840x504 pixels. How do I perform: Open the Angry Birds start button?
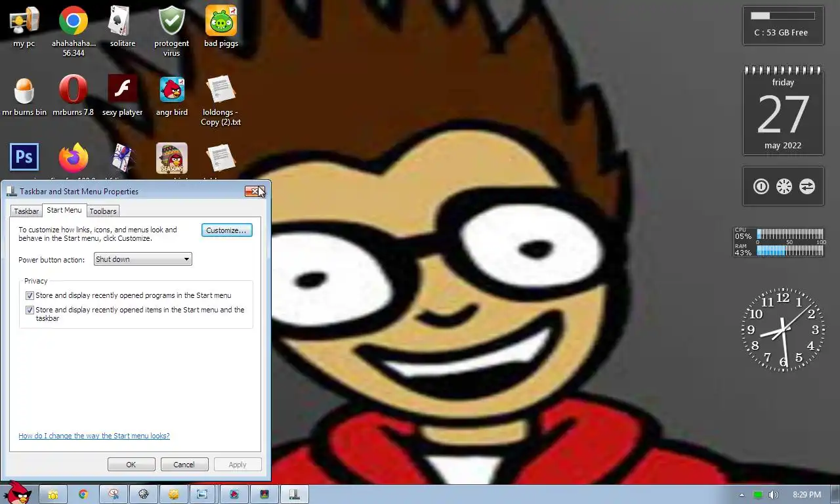pos(16,493)
